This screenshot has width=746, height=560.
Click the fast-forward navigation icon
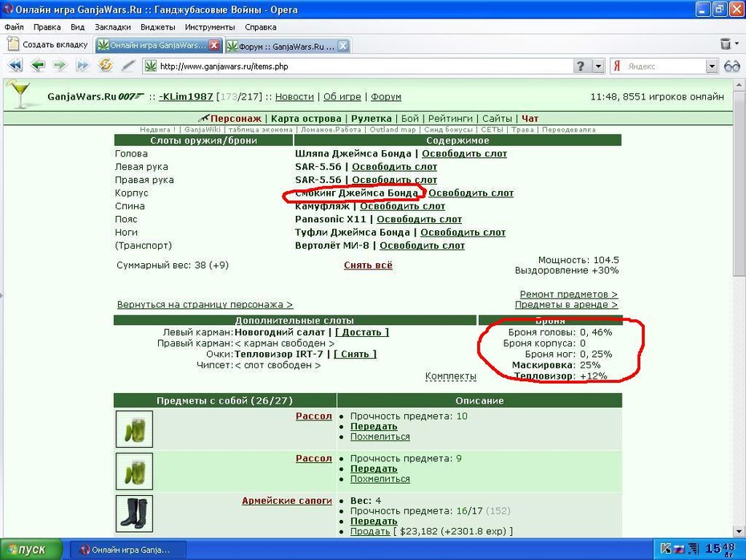coord(83,65)
